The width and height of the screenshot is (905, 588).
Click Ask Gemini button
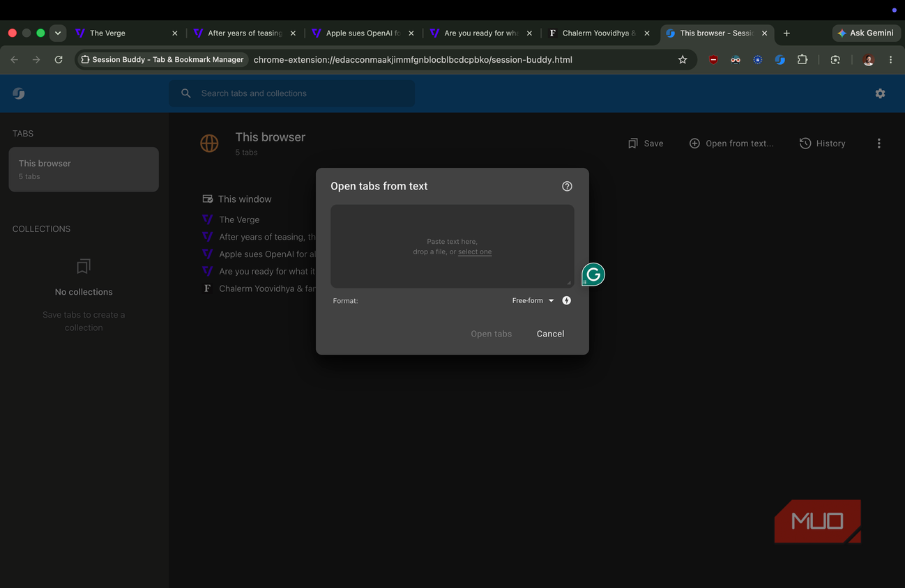(865, 33)
